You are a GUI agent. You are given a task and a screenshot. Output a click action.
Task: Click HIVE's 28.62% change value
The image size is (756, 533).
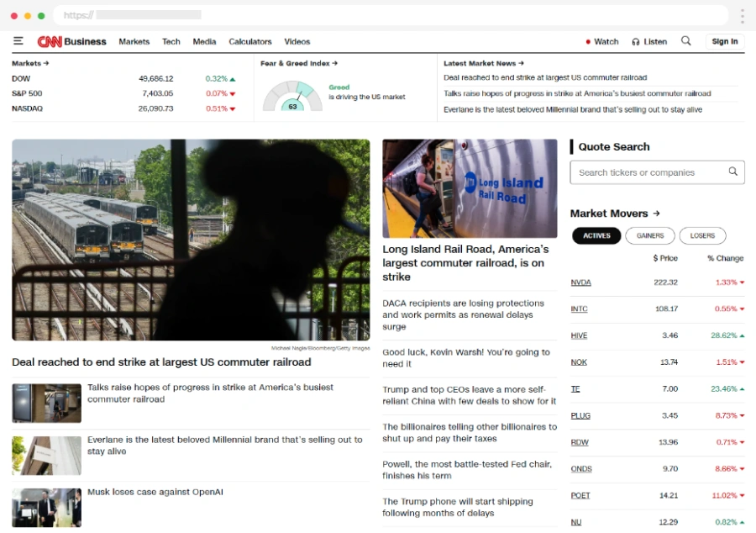pos(724,335)
